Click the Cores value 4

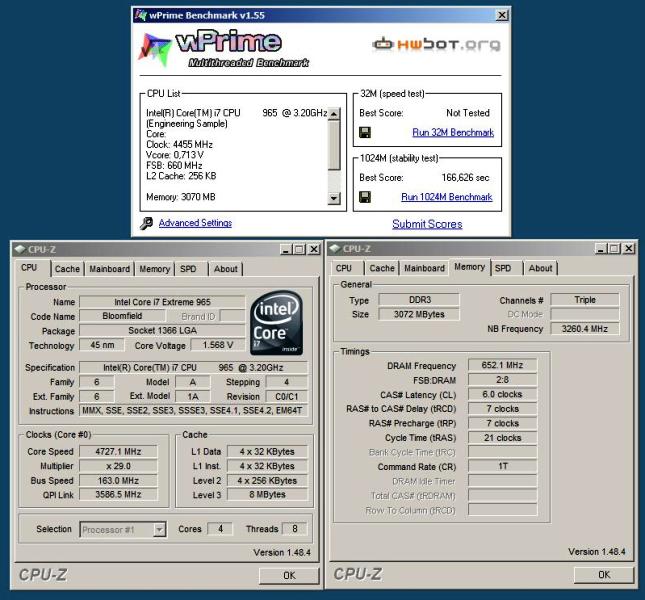coord(220,529)
